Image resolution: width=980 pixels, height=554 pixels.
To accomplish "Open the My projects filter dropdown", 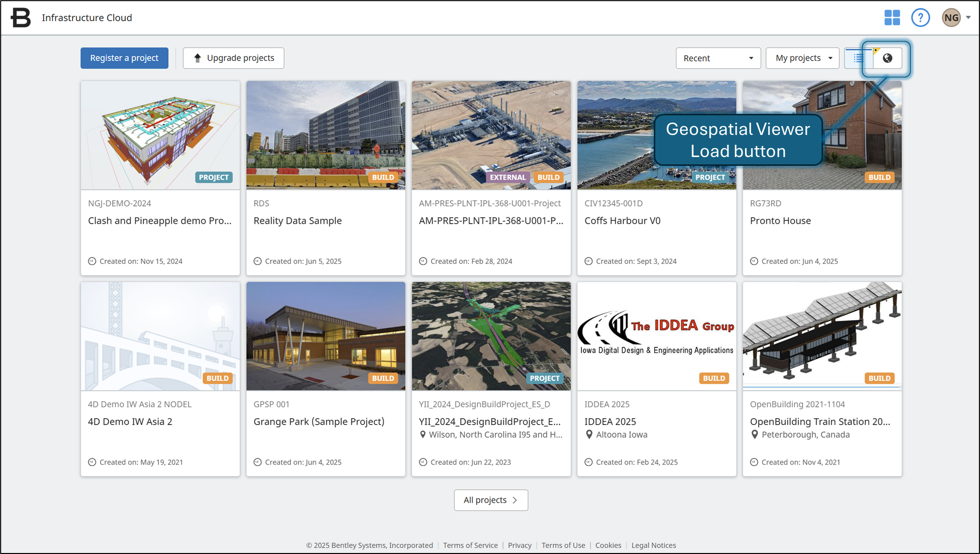I will coord(802,58).
